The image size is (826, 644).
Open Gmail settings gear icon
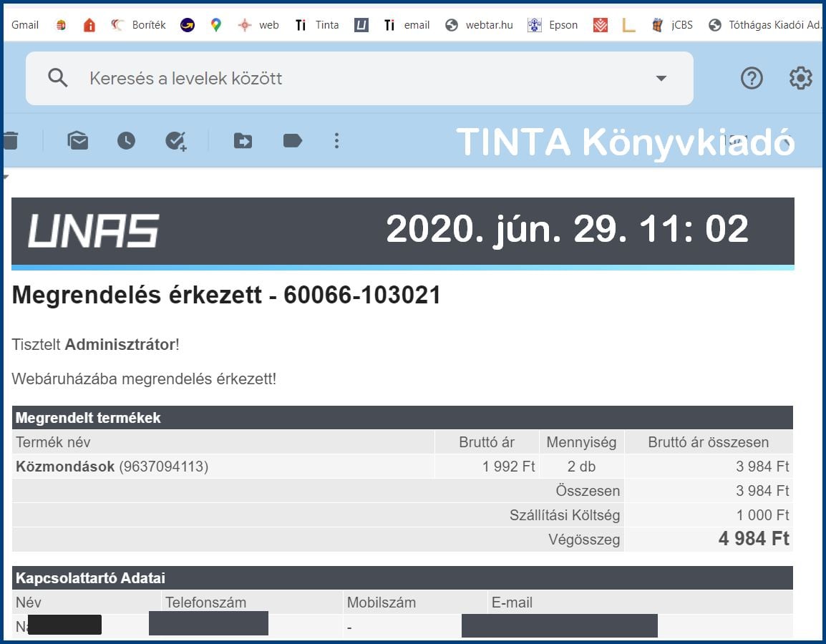coord(800,79)
